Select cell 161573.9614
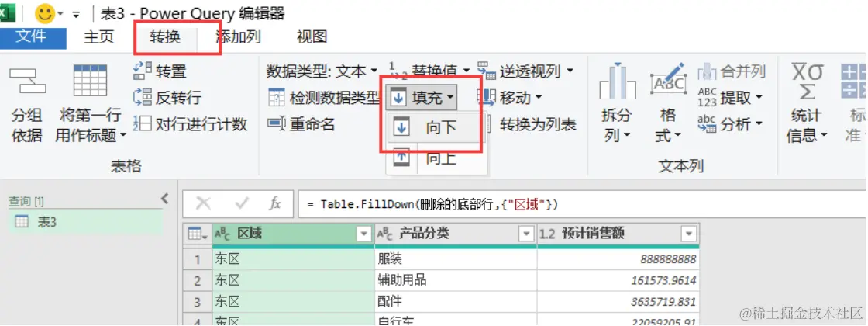The height and width of the screenshot is (326, 868). pyautogui.click(x=618, y=280)
